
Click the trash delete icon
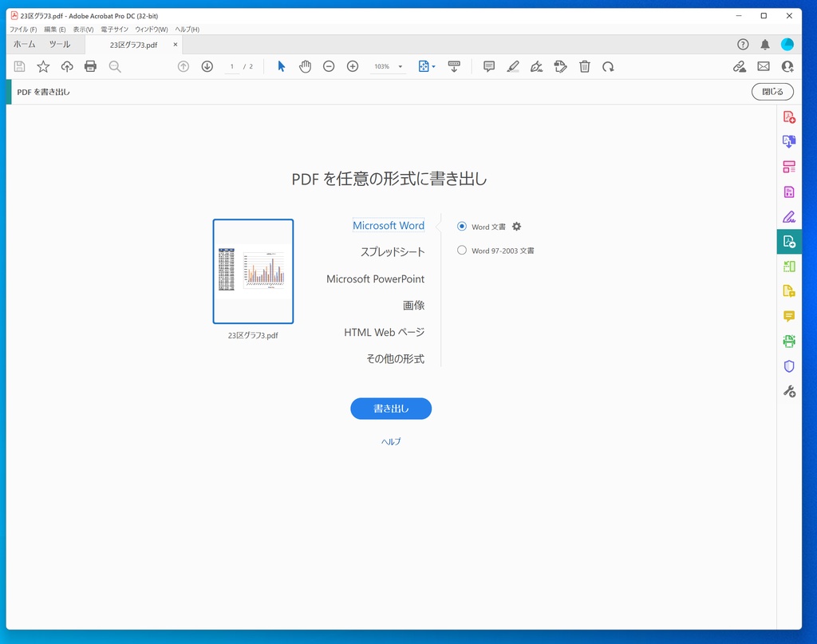point(585,67)
